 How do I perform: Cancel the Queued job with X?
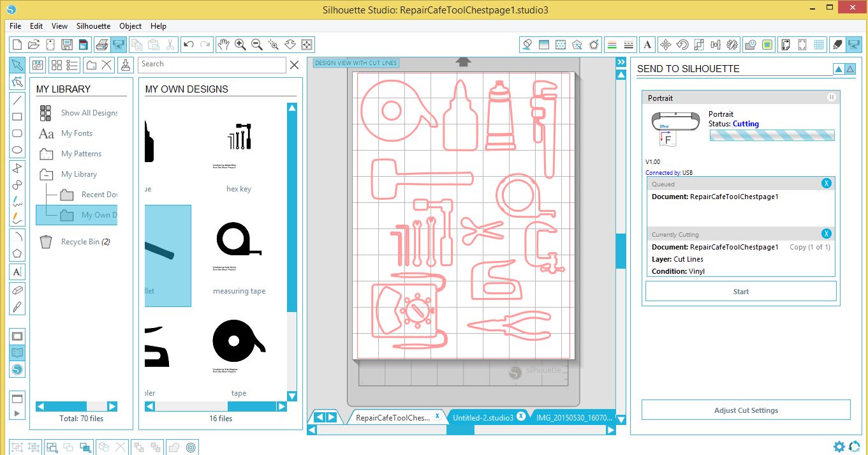(827, 184)
